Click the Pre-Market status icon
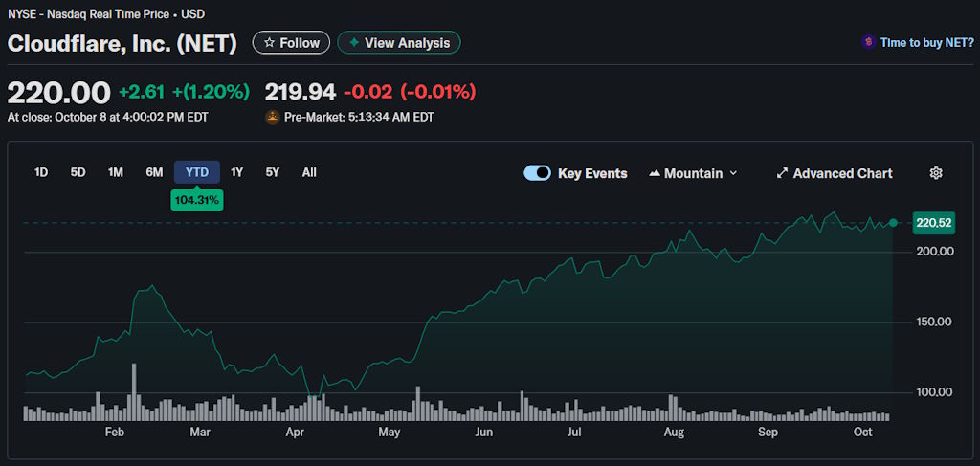The height and width of the screenshot is (466, 980). click(273, 117)
